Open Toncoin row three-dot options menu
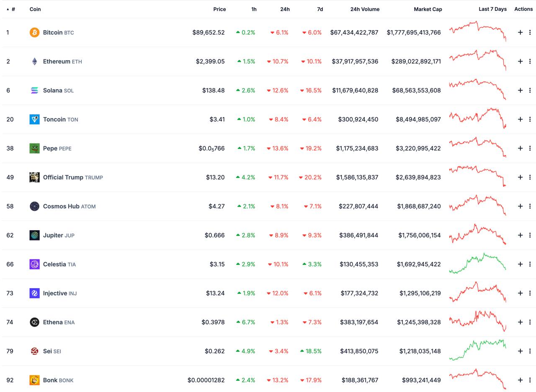This screenshot has width=536, height=392. point(530,119)
